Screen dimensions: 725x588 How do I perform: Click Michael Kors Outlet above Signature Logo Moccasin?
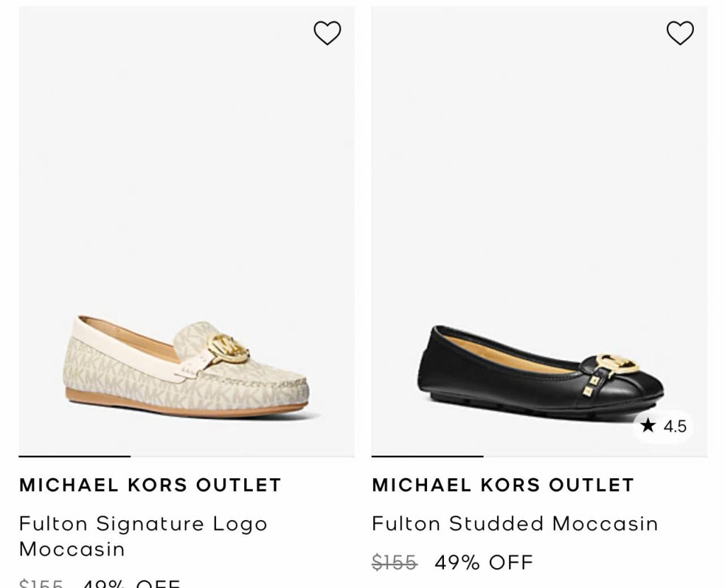(150, 485)
